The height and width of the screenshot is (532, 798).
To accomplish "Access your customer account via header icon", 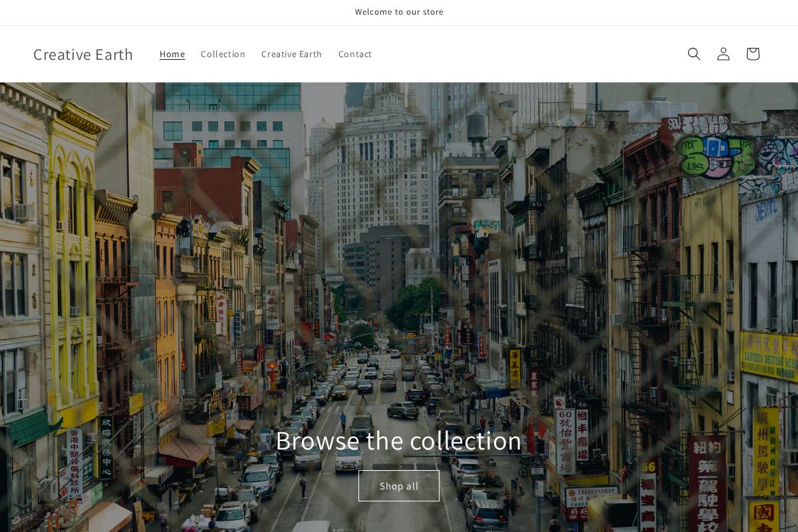I will pos(723,54).
